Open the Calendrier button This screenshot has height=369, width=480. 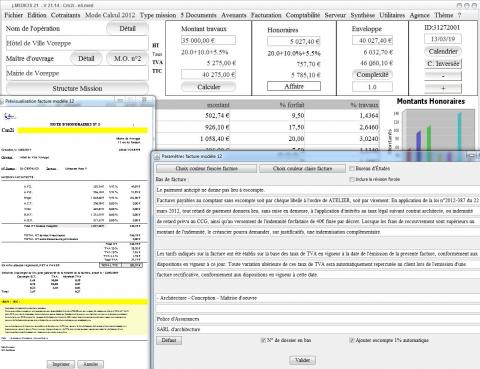pyautogui.click(x=443, y=51)
